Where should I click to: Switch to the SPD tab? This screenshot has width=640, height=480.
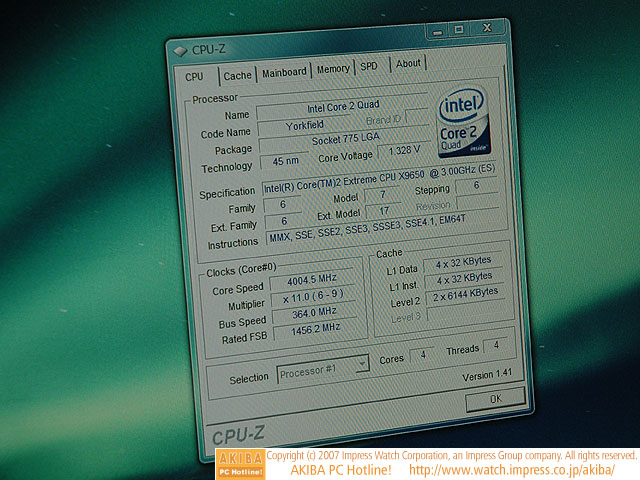(x=370, y=67)
